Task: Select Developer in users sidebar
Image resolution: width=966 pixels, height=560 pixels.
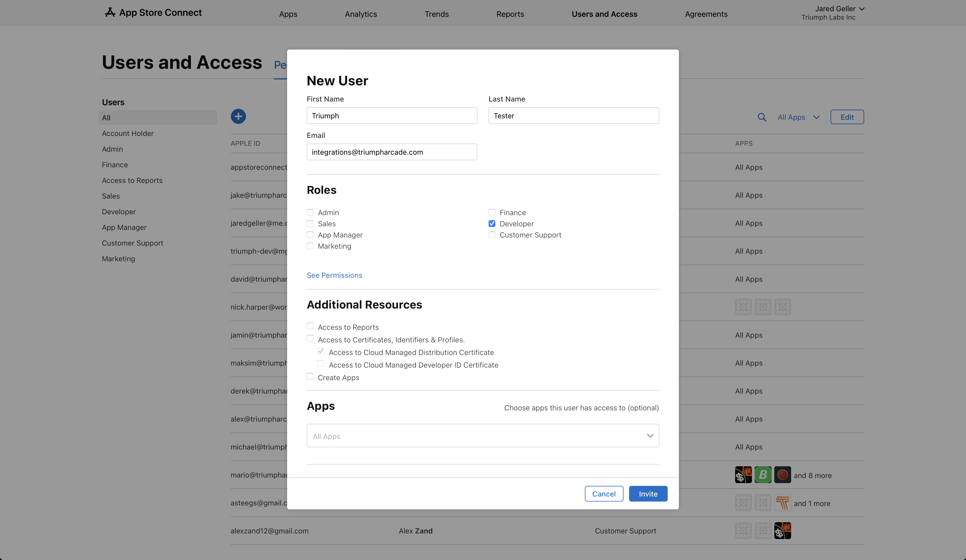Action: click(x=118, y=212)
